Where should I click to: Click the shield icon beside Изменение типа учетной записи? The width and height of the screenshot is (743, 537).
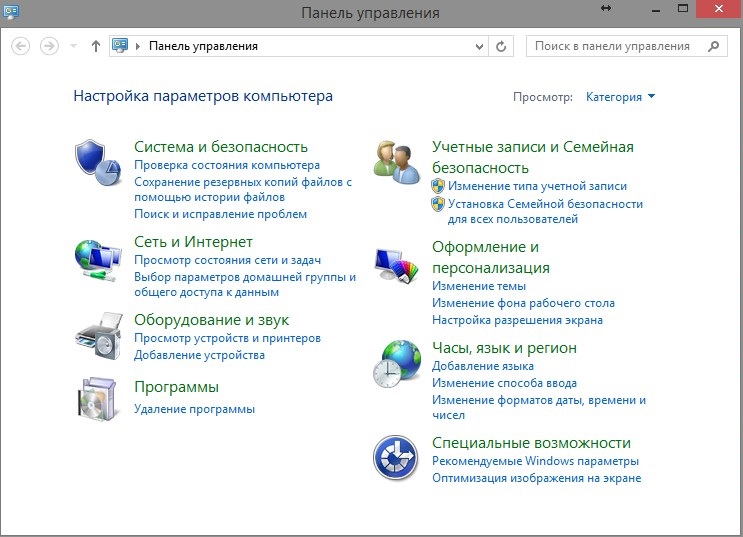pos(438,186)
